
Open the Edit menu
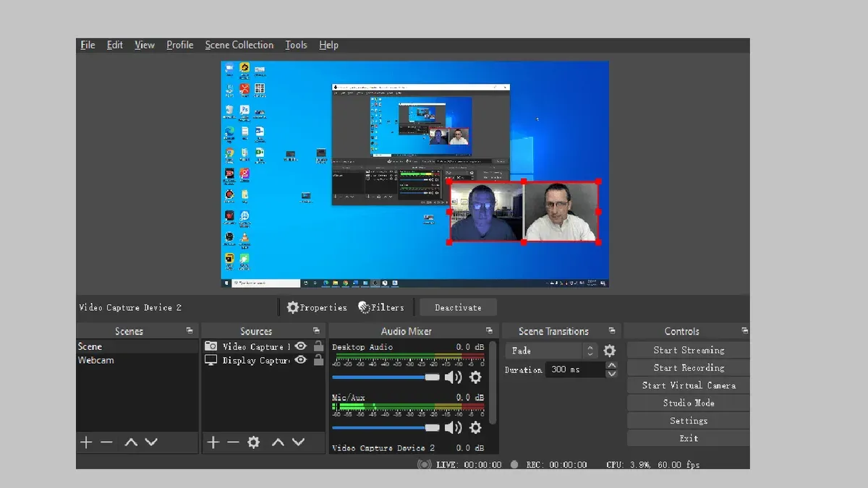point(115,45)
